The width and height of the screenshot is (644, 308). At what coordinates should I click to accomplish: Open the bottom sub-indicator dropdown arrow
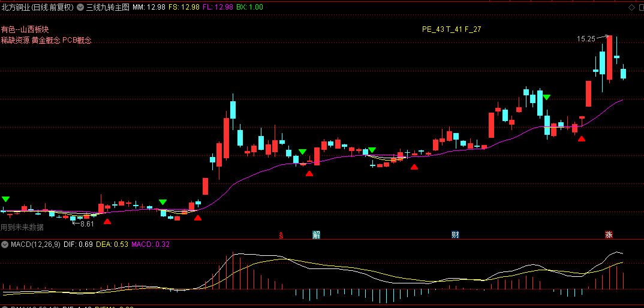click(5, 306)
